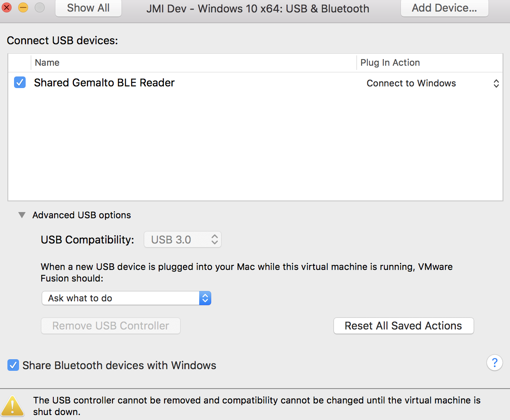The height and width of the screenshot is (420, 510).
Task: Toggle the Shared Gemalto BLE Reader device on
Action: pyautogui.click(x=19, y=82)
